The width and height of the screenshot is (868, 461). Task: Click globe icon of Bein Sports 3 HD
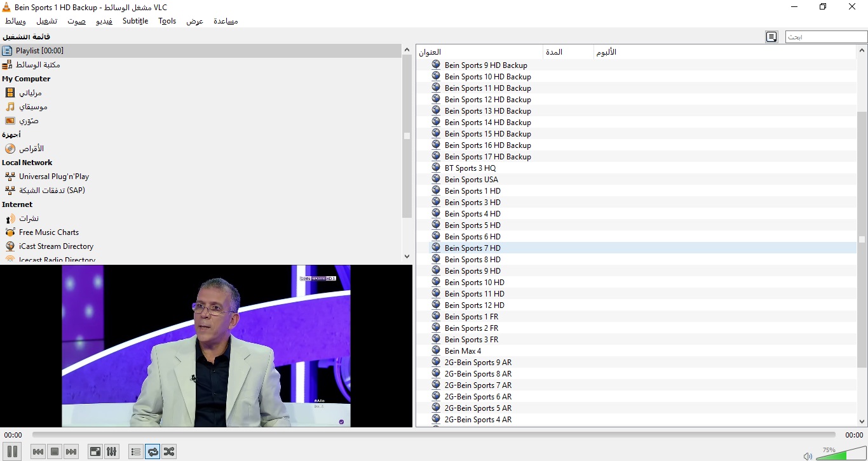(436, 202)
